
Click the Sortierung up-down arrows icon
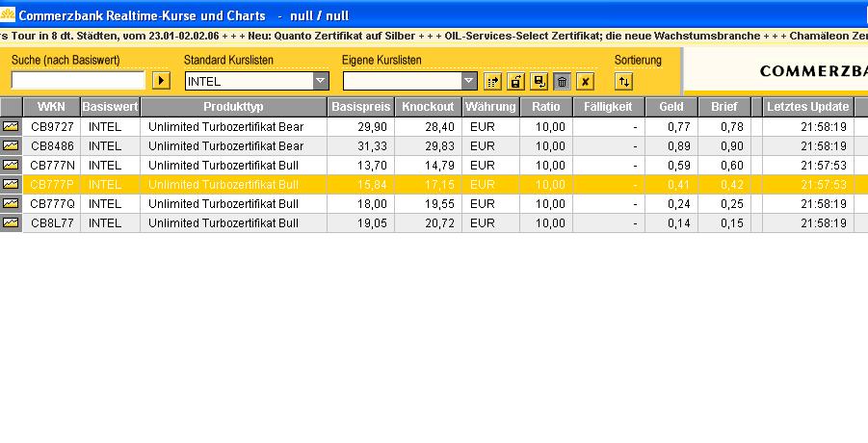[624, 82]
